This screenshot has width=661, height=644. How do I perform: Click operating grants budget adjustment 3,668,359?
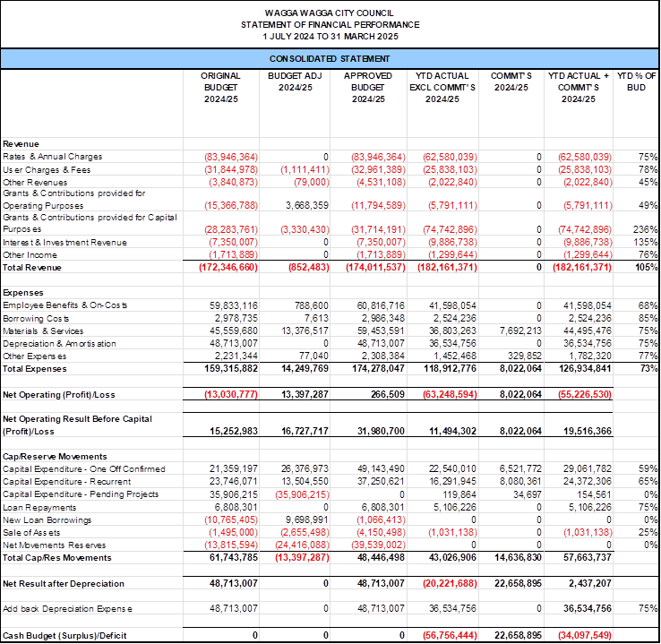[307, 205]
